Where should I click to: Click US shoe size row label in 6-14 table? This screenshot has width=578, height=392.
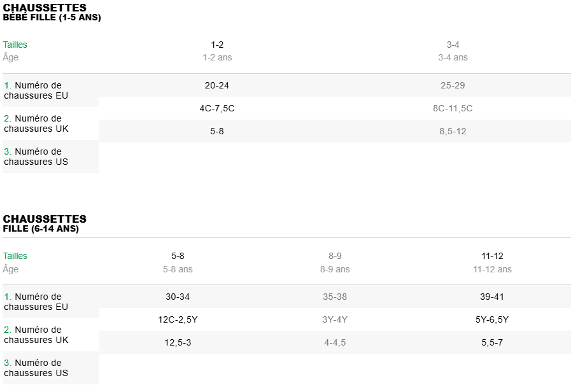36,368
